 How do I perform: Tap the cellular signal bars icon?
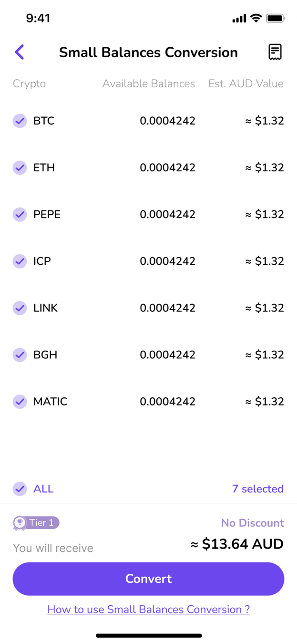[239, 19]
